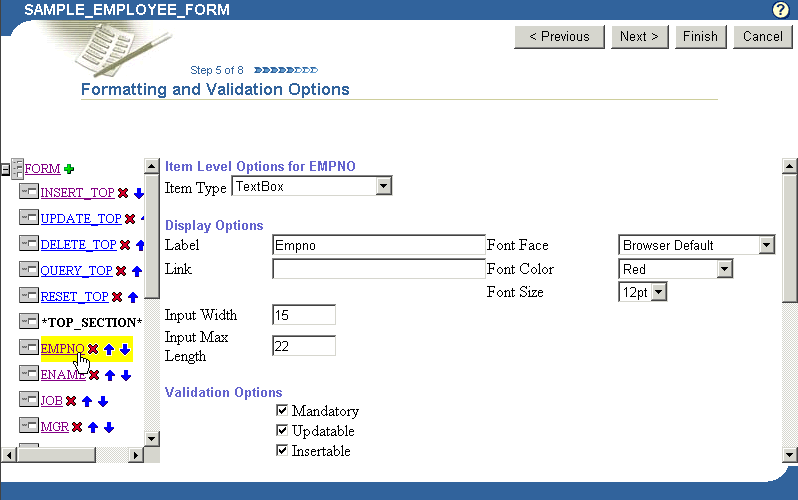798x500 pixels.
Task: Move DELETE_TOP up with blue arrow
Action: (x=140, y=245)
